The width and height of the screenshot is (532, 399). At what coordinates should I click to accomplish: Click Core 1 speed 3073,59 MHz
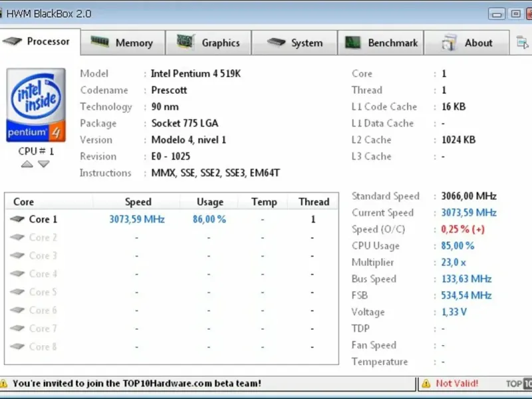tap(137, 219)
